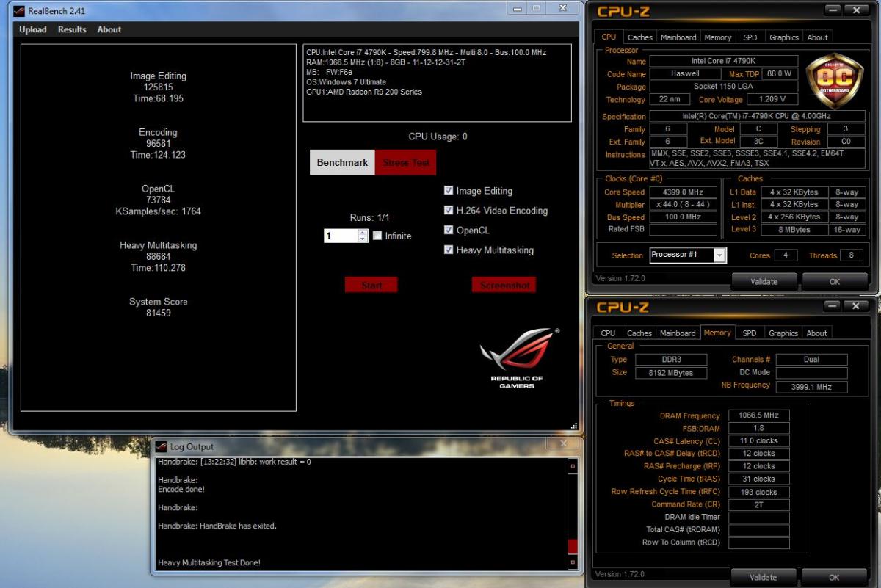Open the Results menu in RealBench
Image resolution: width=881 pixels, height=588 pixels.
pos(72,29)
